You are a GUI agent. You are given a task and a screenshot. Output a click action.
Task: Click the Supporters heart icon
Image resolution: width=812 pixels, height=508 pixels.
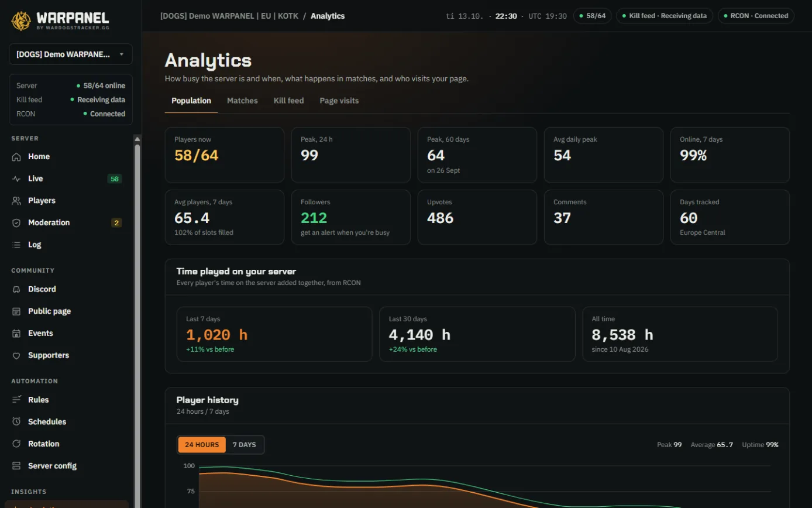pyautogui.click(x=16, y=355)
